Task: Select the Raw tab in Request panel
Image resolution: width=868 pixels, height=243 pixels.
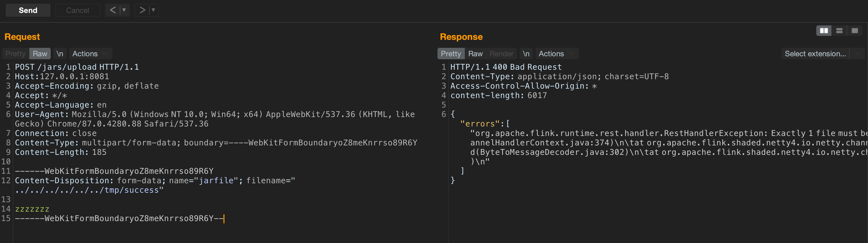Action: [x=40, y=54]
